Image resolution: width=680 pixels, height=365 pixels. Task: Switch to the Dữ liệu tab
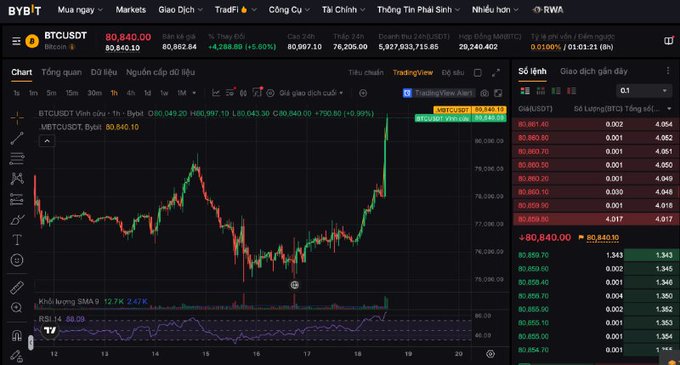(104, 72)
